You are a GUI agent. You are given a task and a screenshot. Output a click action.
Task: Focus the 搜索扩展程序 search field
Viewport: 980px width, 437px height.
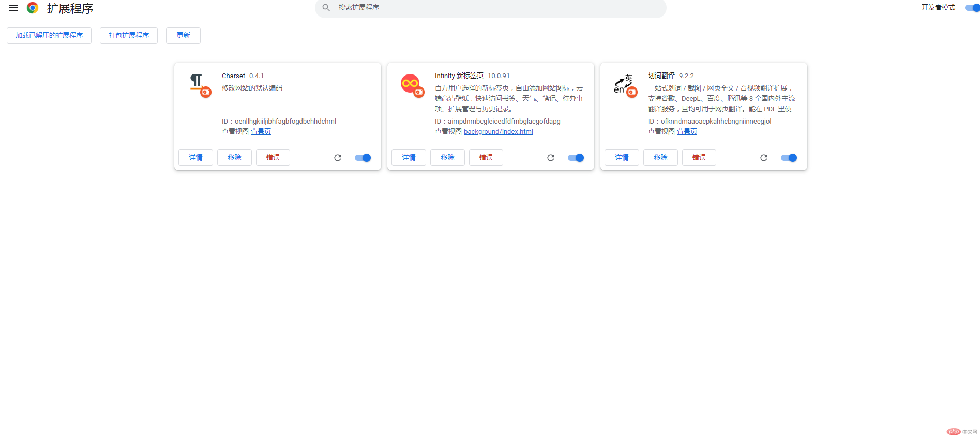point(490,8)
